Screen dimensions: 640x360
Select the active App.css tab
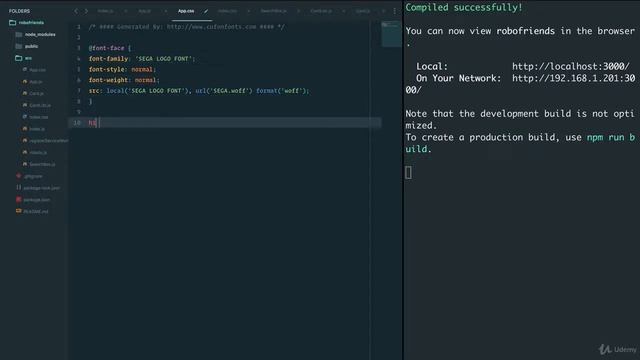[x=186, y=11]
